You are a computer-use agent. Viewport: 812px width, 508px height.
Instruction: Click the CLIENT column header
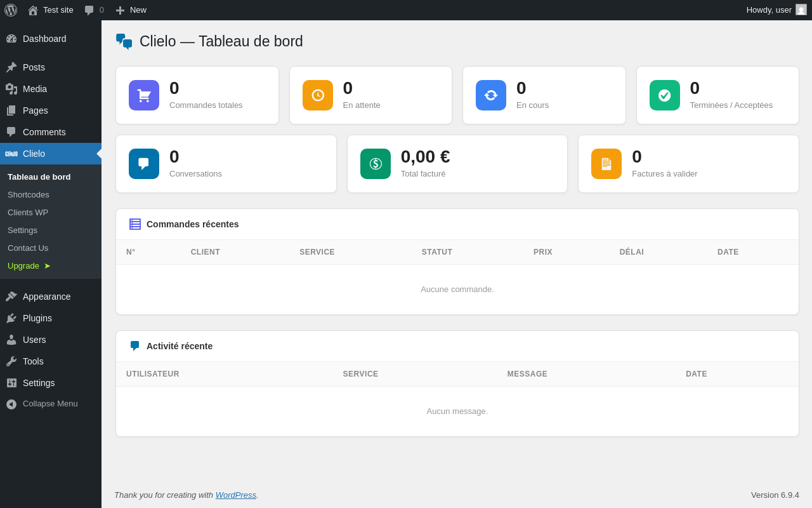pos(206,252)
